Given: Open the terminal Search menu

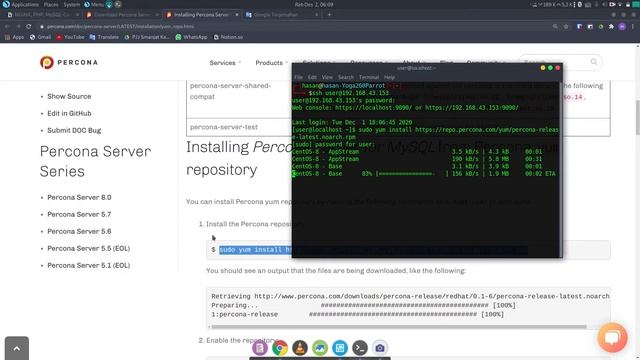Looking at the screenshot, I should tap(346, 77).
